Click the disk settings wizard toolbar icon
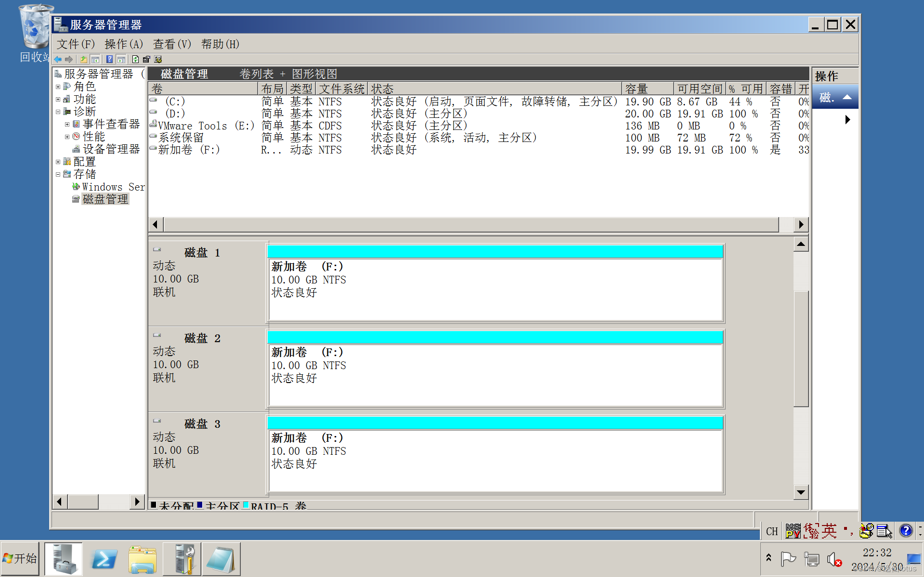Viewport: 924px width, 577px height. [x=158, y=59]
